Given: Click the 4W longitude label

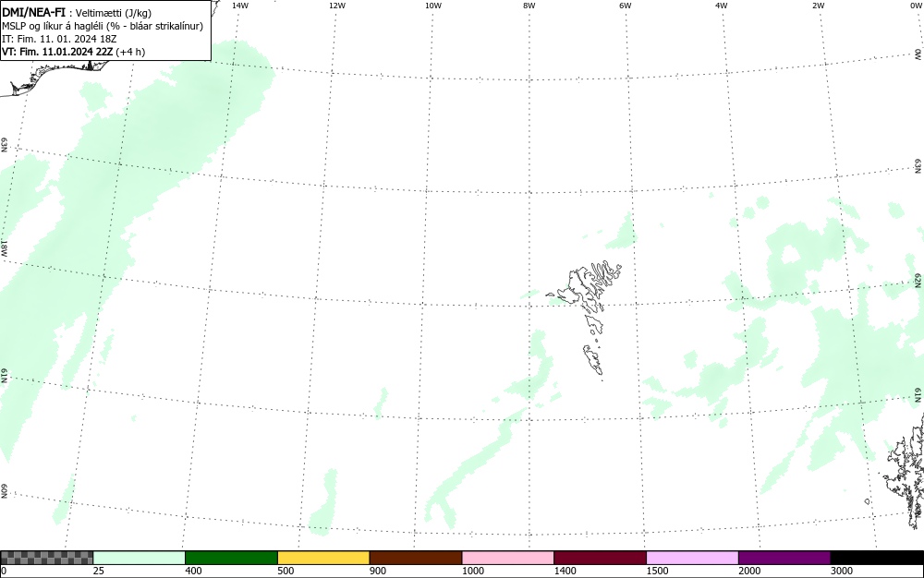Looking at the screenshot, I should pyautogui.click(x=722, y=6).
